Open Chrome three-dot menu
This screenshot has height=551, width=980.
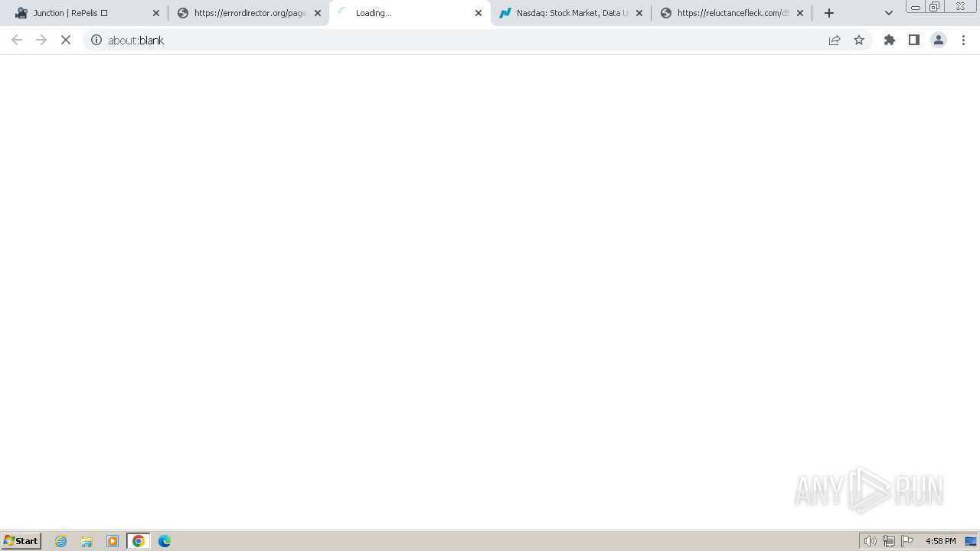[x=963, y=40]
